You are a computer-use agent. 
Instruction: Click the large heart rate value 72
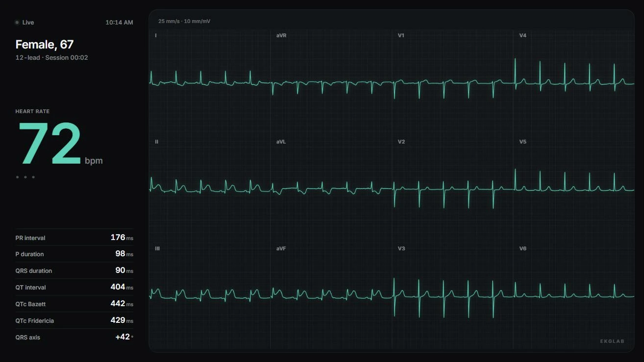pos(50,143)
